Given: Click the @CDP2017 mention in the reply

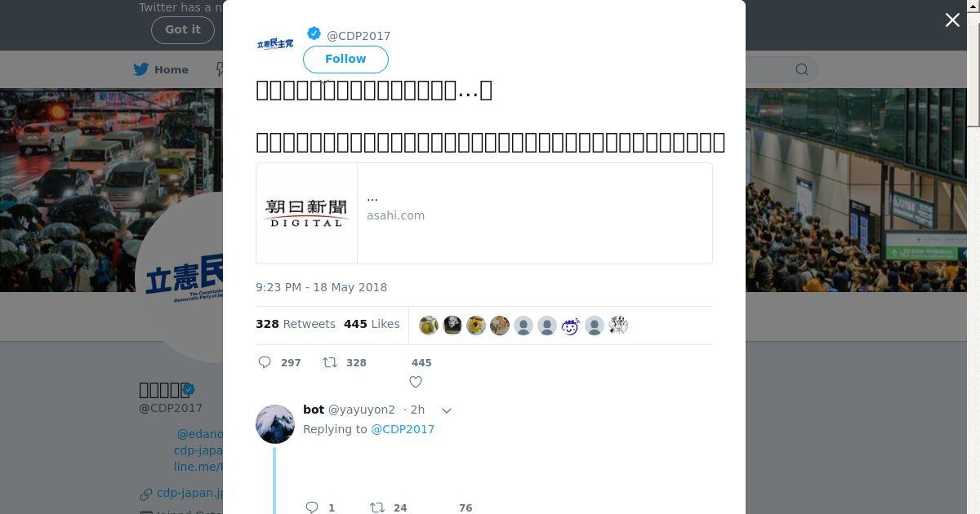Looking at the screenshot, I should [403, 429].
